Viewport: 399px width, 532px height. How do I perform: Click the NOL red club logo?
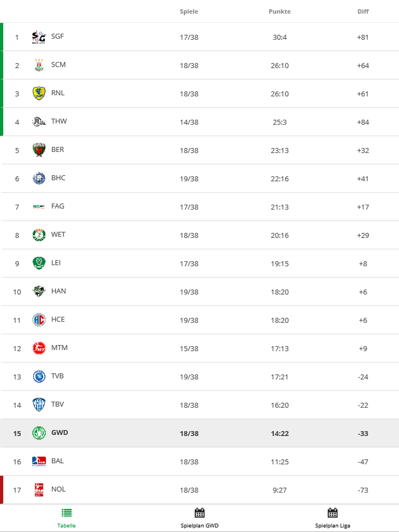coord(39,490)
